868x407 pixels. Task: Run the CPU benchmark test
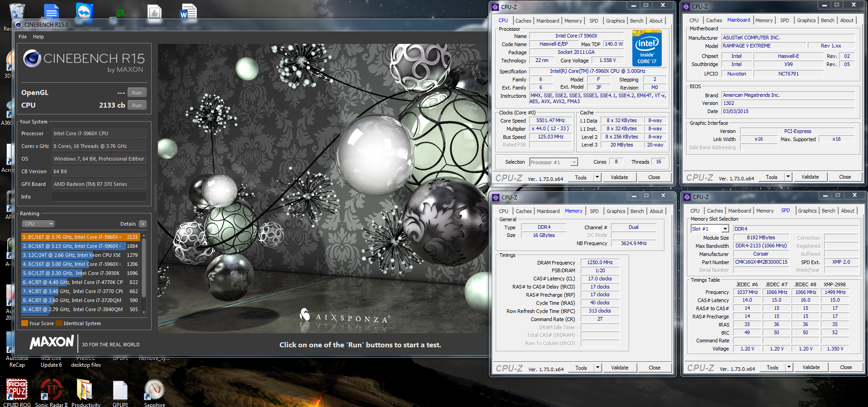pyautogui.click(x=137, y=105)
